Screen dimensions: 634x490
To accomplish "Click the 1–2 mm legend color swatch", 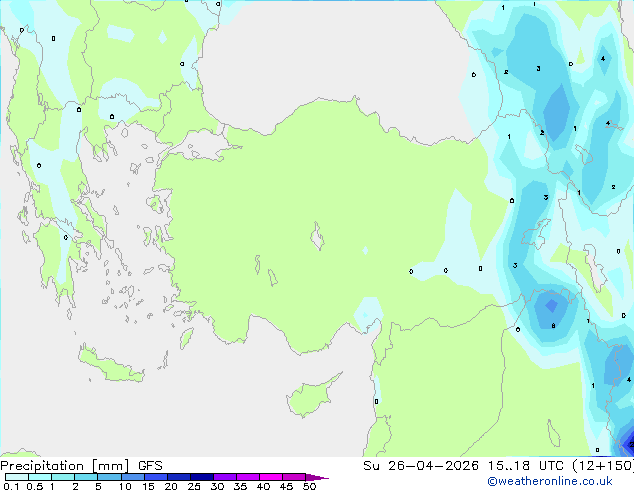I will (63, 477).
